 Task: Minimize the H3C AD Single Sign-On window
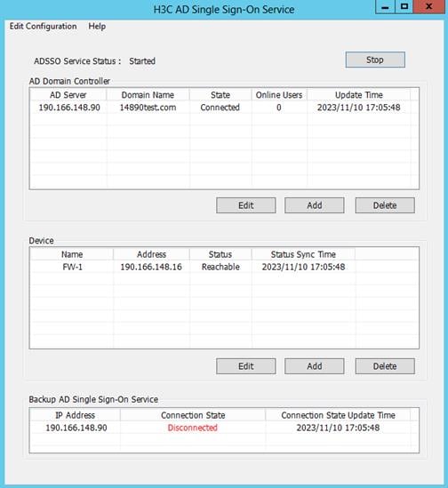(385, 7)
